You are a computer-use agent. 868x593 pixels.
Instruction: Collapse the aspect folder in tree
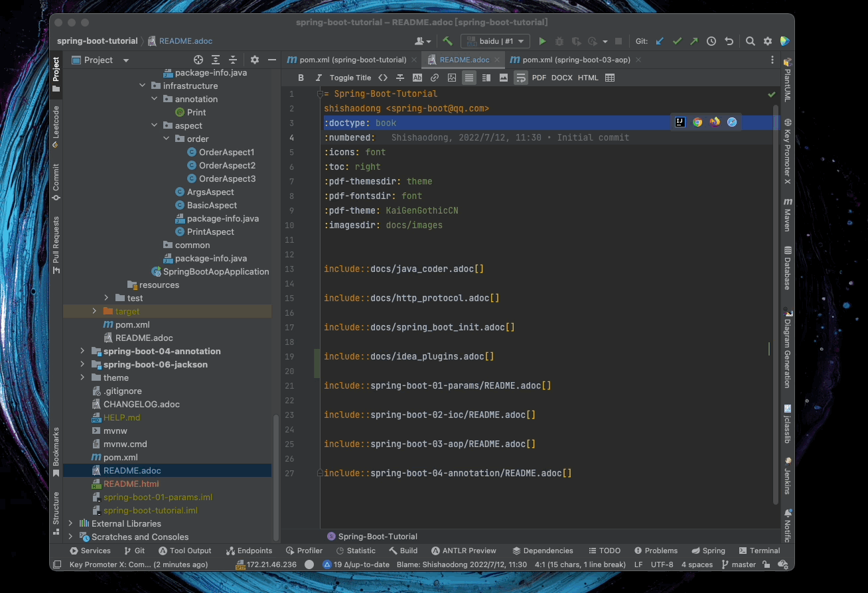tap(154, 125)
